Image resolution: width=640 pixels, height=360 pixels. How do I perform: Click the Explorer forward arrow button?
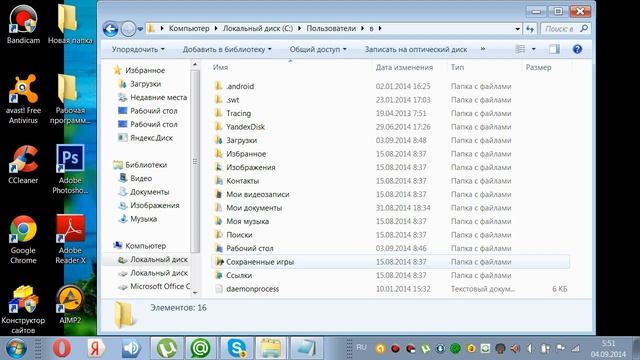click(128, 29)
